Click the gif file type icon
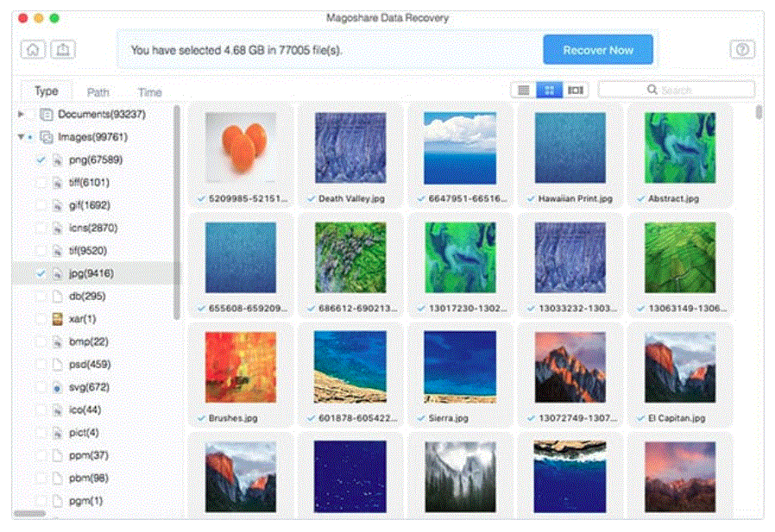This screenshot has height=532, width=775. point(58,205)
